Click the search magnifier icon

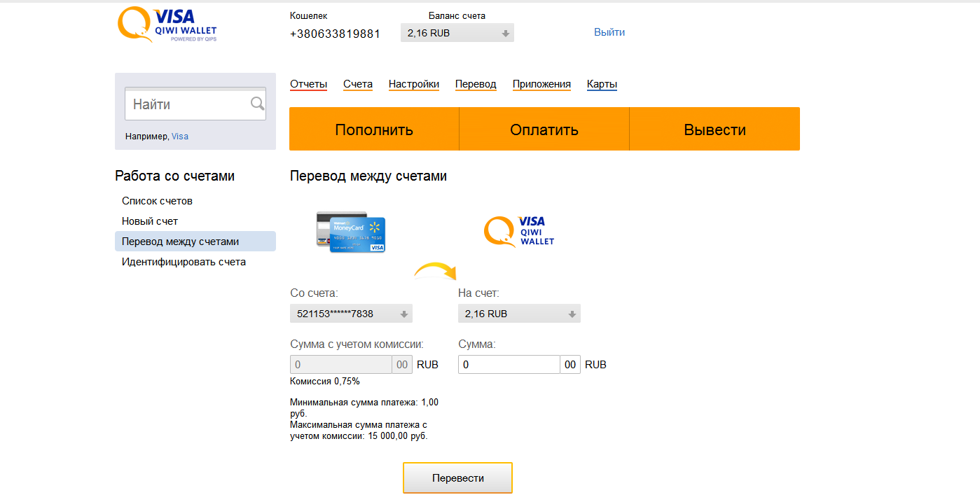pos(257,104)
